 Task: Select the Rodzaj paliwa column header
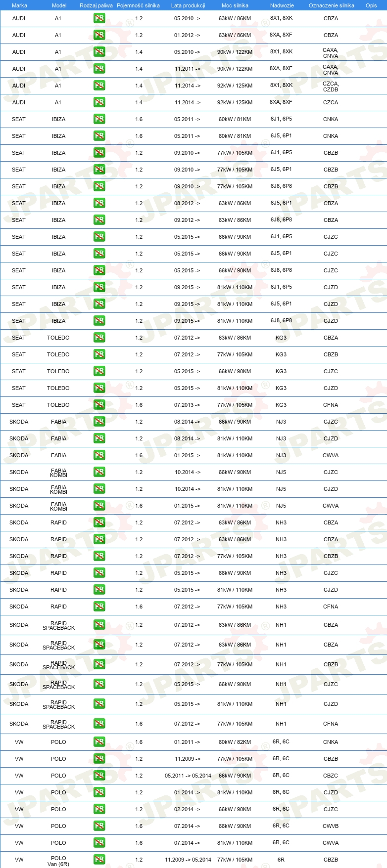pyautogui.click(x=96, y=5)
